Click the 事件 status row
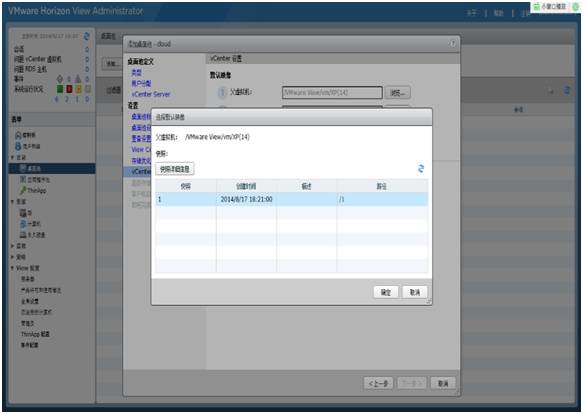Viewport: 583px width, 414px height. (51, 79)
